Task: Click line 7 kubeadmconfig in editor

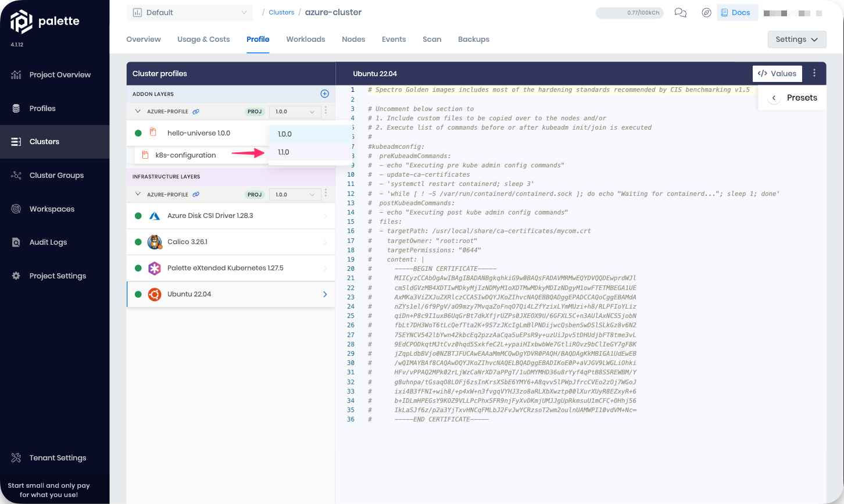Action: click(396, 146)
